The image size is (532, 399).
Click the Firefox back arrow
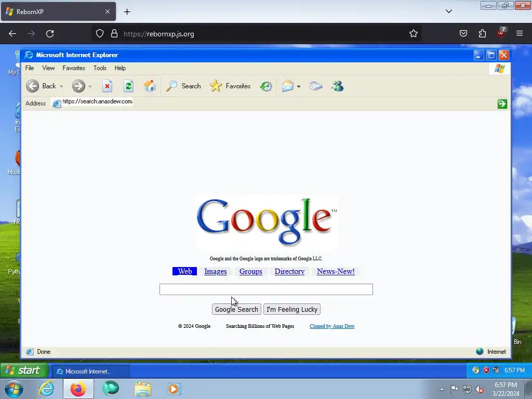point(12,34)
